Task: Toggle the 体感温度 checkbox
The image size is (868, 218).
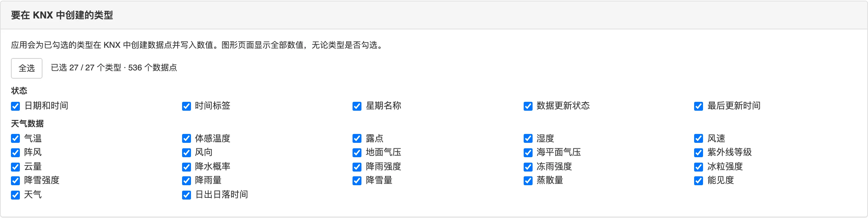Action: (x=186, y=138)
